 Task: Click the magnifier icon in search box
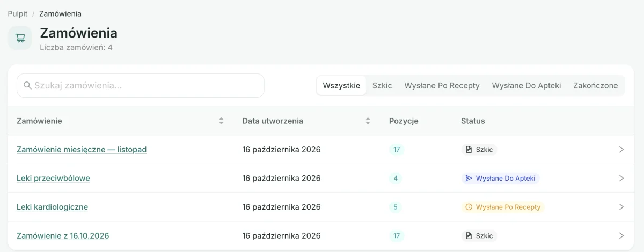click(x=28, y=85)
